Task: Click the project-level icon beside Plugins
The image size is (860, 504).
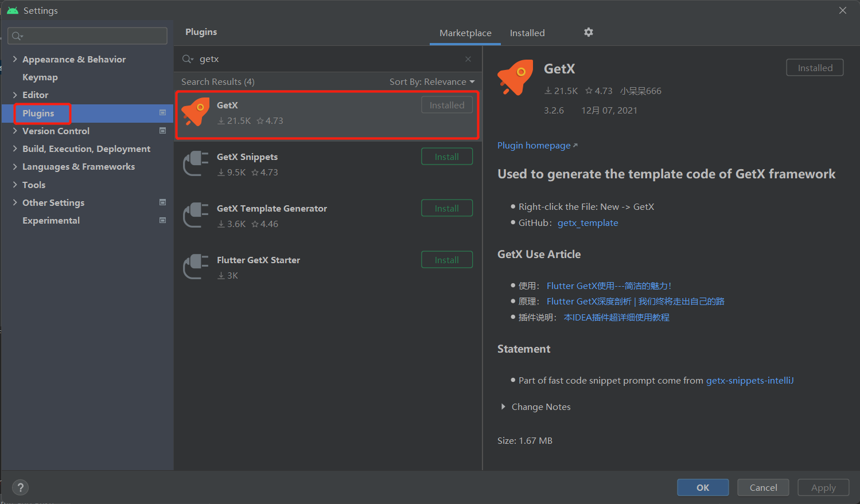Action: pyautogui.click(x=162, y=113)
